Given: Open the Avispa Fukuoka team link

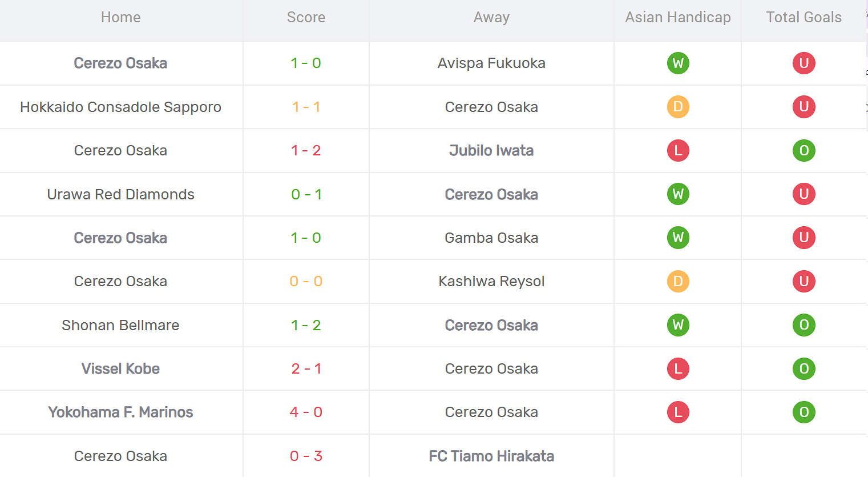Looking at the screenshot, I should coord(491,63).
